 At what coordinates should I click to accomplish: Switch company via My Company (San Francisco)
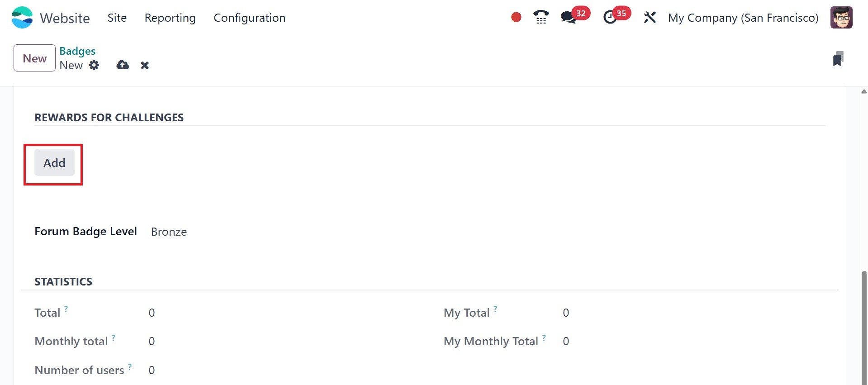point(743,18)
